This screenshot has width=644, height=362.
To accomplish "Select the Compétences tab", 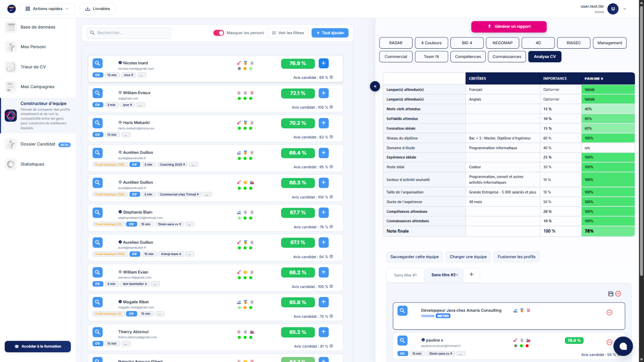I will (468, 57).
